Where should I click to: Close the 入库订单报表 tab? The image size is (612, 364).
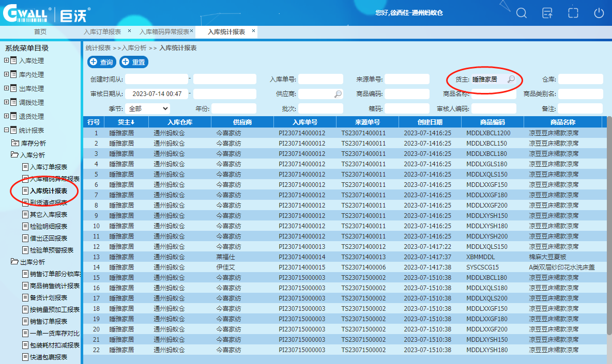[129, 31]
